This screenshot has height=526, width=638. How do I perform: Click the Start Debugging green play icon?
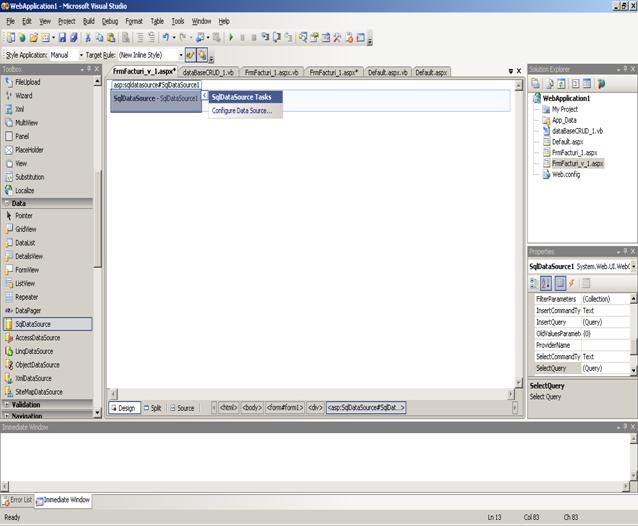coord(231,37)
